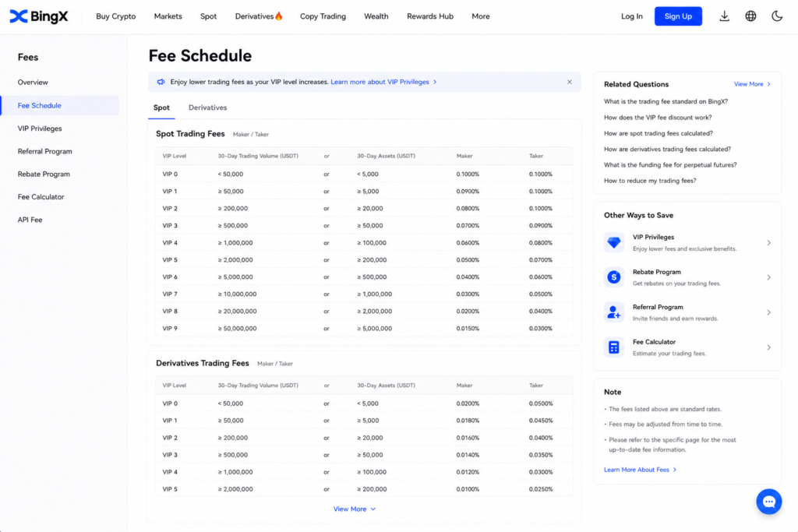798x532 pixels.
Task: Open Markets in top navigation
Action: tap(168, 16)
